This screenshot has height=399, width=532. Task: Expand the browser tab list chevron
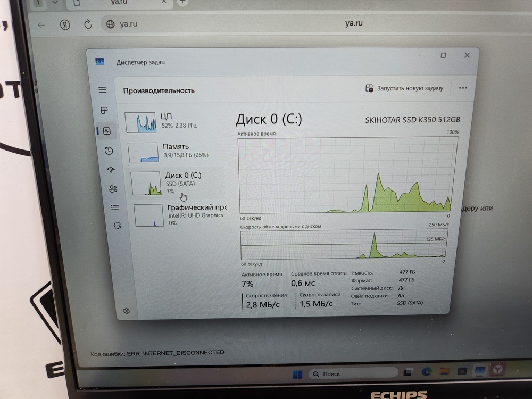pyautogui.click(x=55, y=2)
